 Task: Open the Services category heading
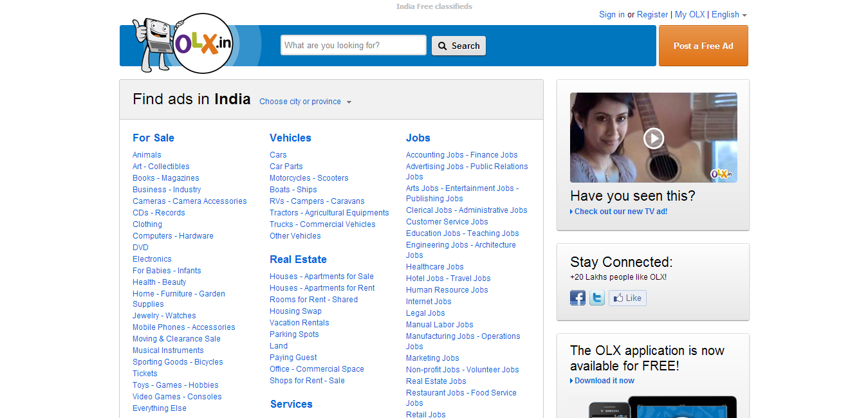[x=291, y=404]
